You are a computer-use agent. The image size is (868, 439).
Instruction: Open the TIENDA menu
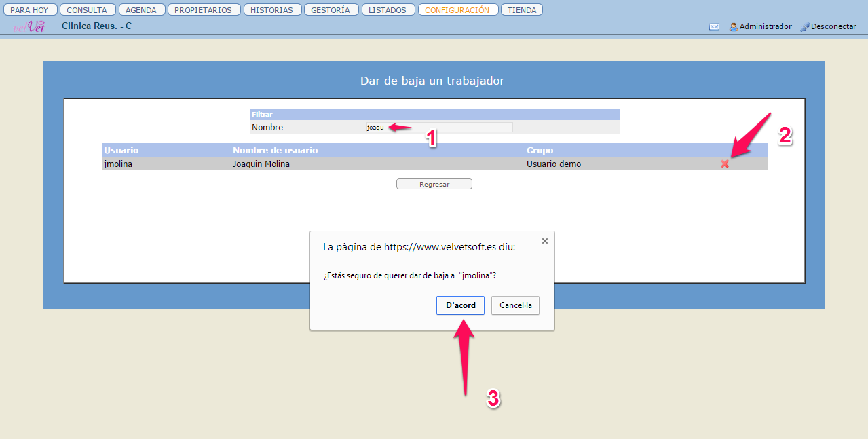pos(521,10)
